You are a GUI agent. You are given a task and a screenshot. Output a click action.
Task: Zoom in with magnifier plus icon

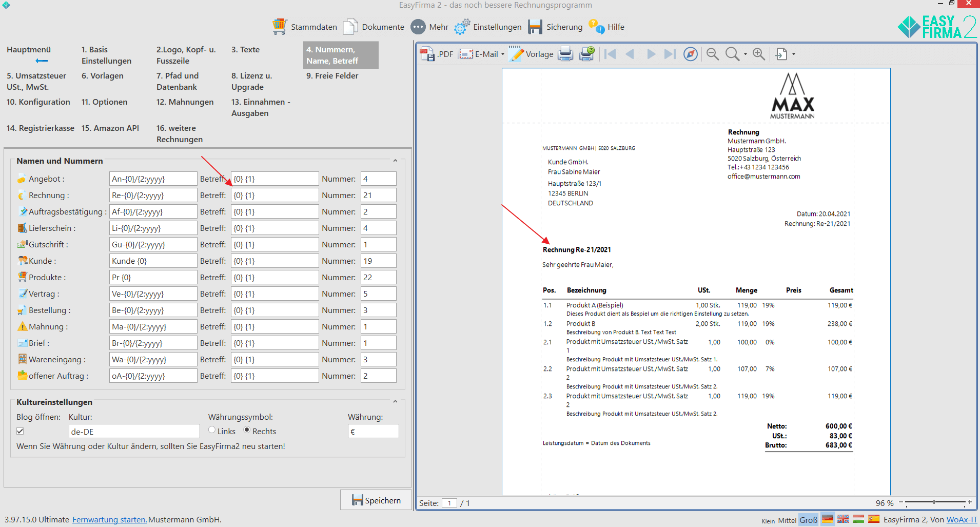click(759, 54)
